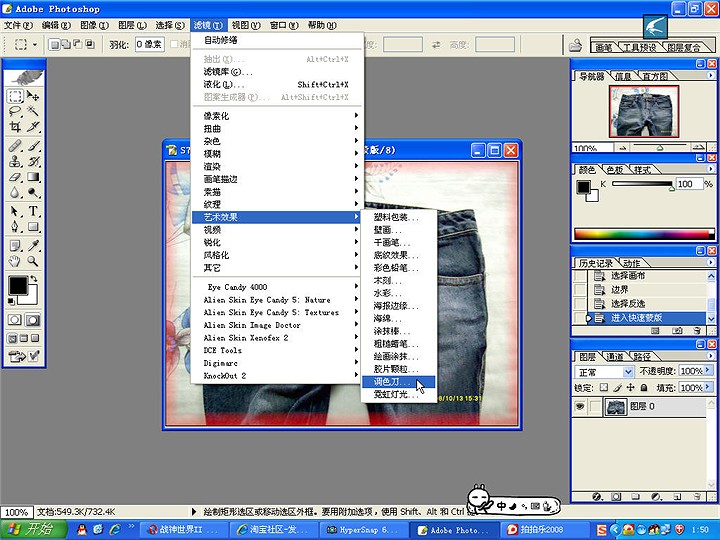Select Add to Selection mode in options bar
The width and height of the screenshot is (720, 540).
(x=66, y=45)
